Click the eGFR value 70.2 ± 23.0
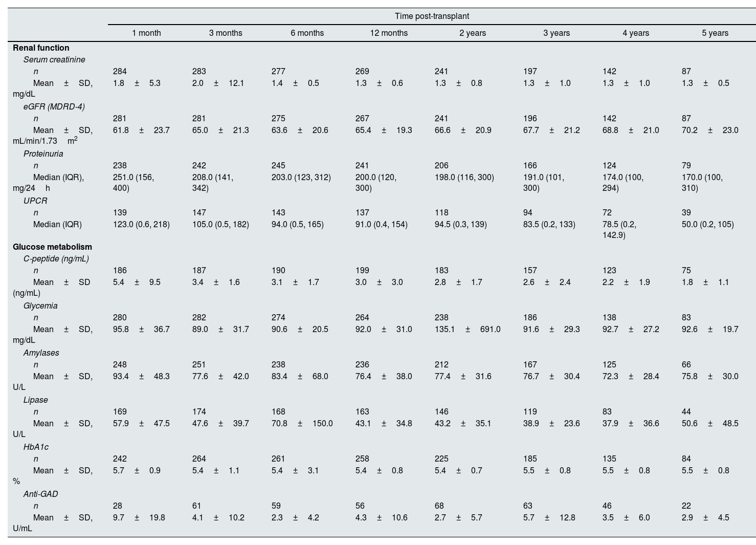The width and height of the screenshot is (756, 545). click(x=709, y=130)
